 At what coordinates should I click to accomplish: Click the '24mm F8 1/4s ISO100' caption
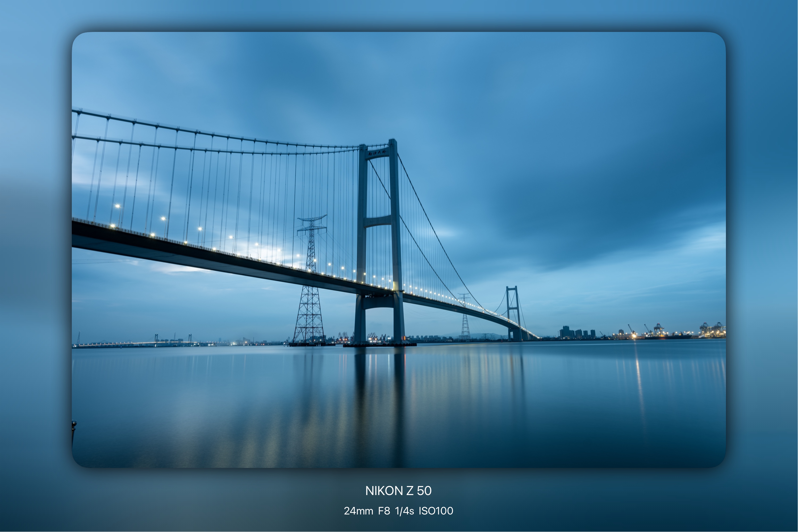point(398,511)
